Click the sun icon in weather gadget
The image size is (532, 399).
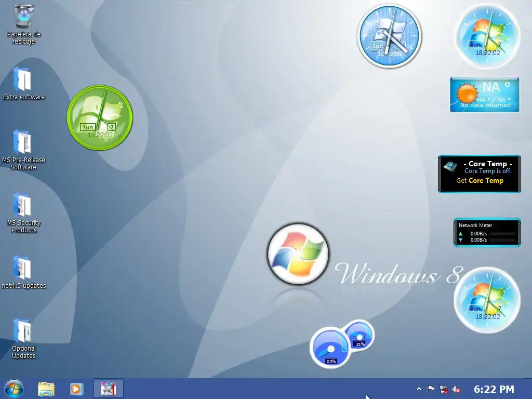click(467, 94)
